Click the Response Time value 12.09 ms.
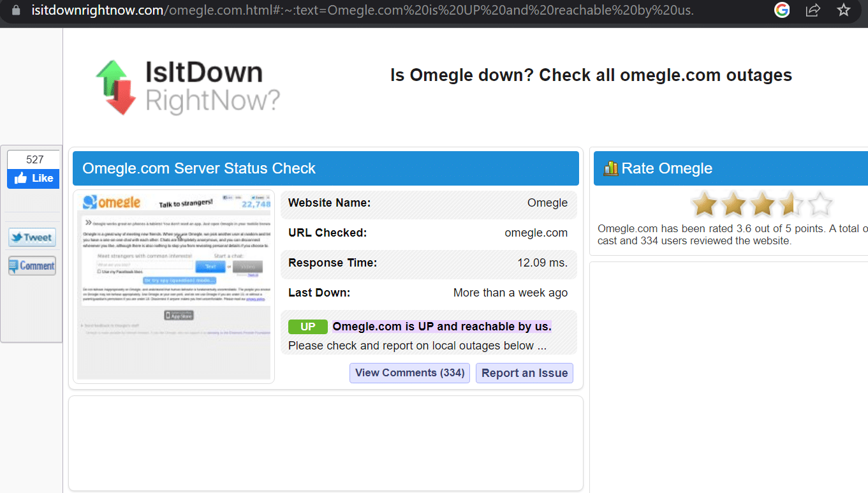Screen dimensions: 868x493 (x=542, y=263)
